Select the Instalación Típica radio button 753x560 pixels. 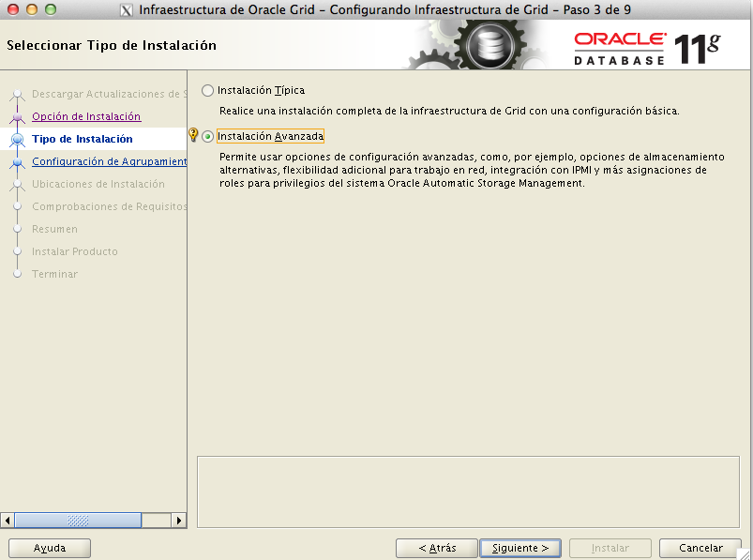(x=207, y=90)
